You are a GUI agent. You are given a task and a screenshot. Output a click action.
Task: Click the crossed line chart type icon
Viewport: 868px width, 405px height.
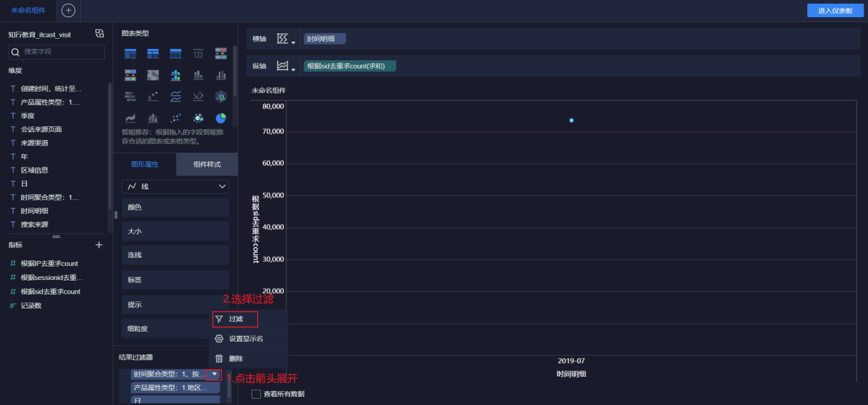tap(198, 96)
